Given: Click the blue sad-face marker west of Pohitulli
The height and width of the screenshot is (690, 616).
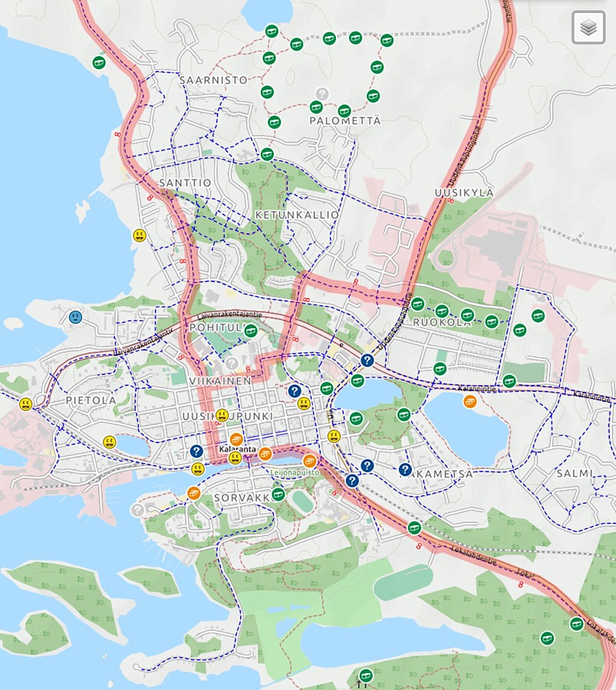Looking at the screenshot, I should [75, 316].
